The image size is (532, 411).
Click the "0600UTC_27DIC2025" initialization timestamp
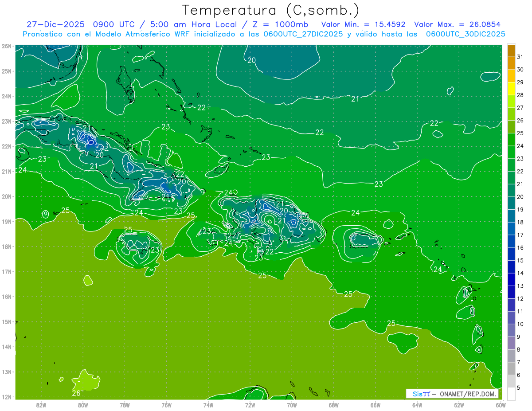coord(303,34)
